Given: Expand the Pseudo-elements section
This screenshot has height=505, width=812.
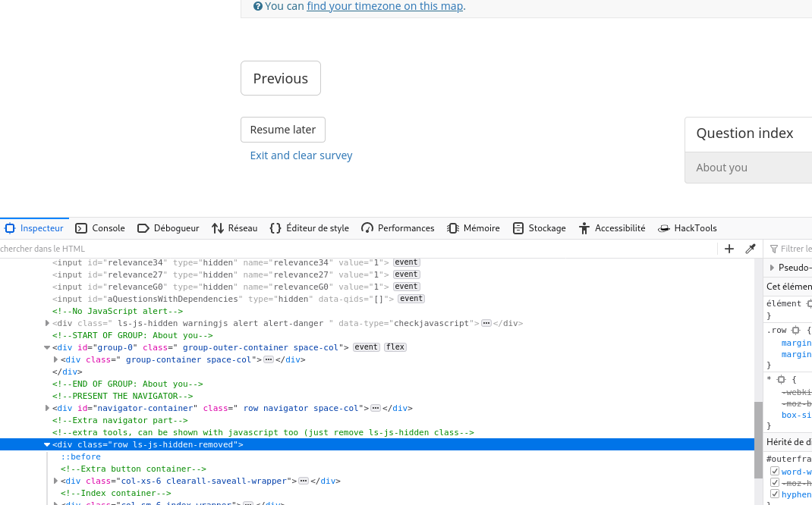Looking at the screenshot, I should 772,268.
